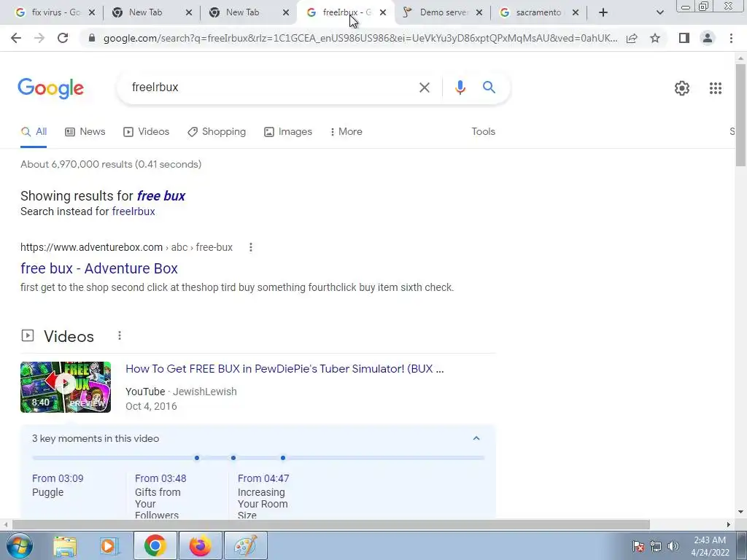The image size is (747, 560).
Task: Select the Shopping results filter
Action: [217, 131]
